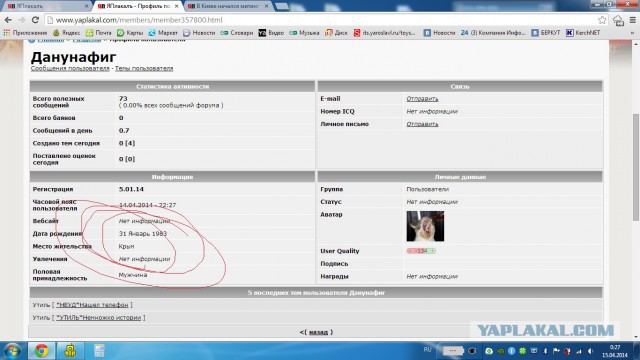The image size is (640, 360).
Task: Click the User Quality rating bar
Action: click(x=421, y=251)
